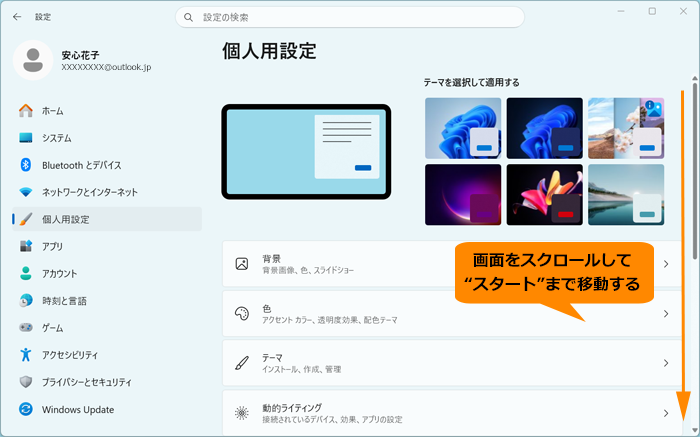
Task: Click the アプリ icon in sidebar
Action: pos(26,246)
